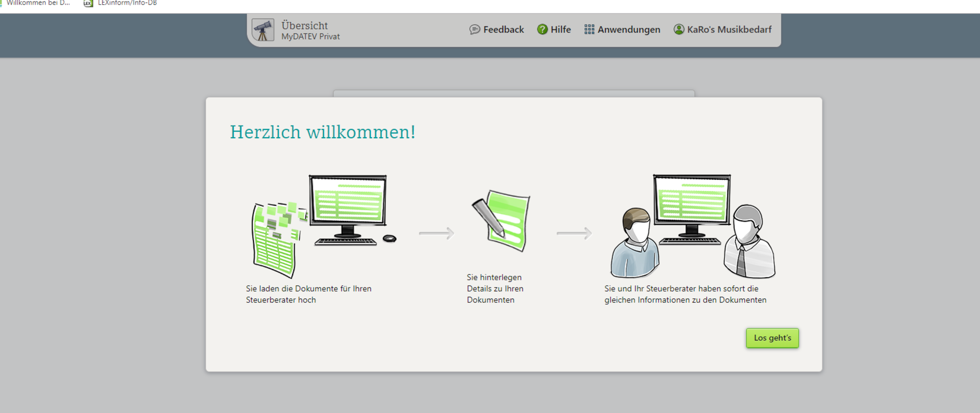Image resolution: width=980 pixels, height=413 pixels.
Task: Click the document upload computer illustration
Action: tap(324, 226)
